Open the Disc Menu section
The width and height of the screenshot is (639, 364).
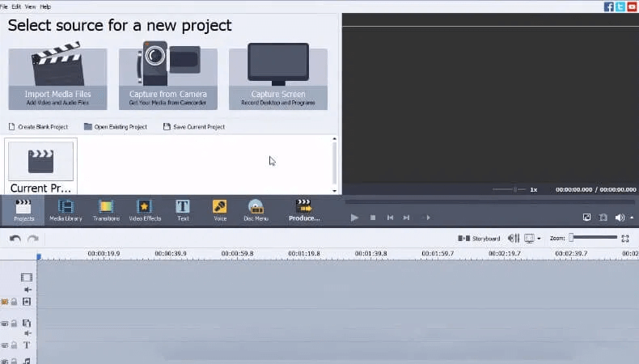tap(256, 210)
